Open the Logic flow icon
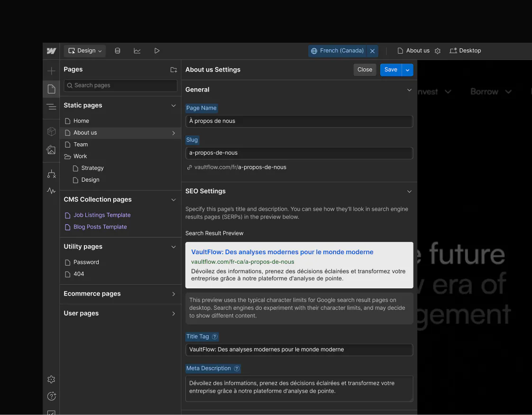Screen dimensions: 532x415 (51, 174)
